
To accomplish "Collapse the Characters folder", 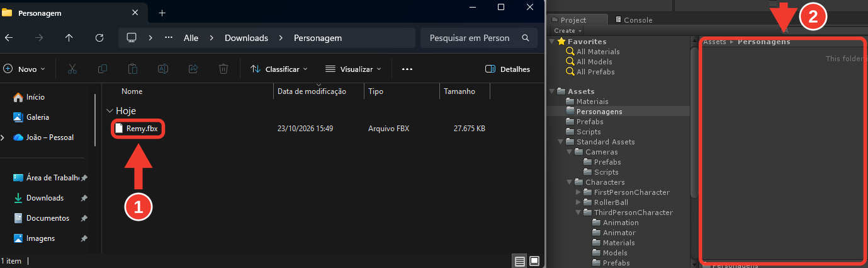I will click(570, 182).
